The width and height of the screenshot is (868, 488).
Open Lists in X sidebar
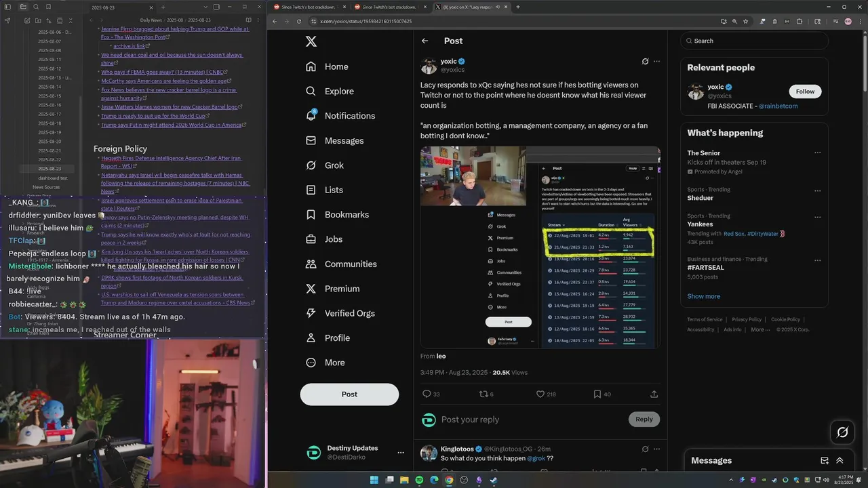coord(324,190)
